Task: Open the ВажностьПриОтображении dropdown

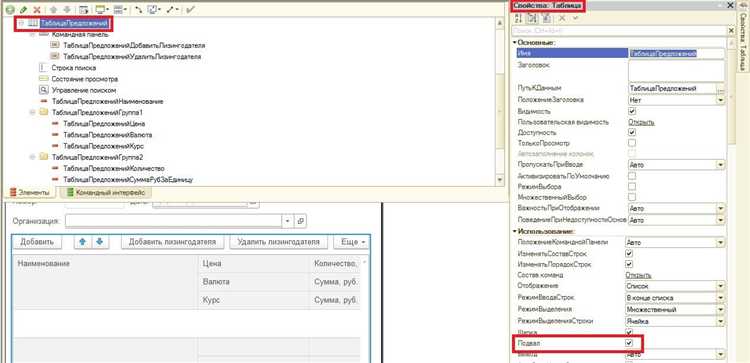Action: pos(720,209)
